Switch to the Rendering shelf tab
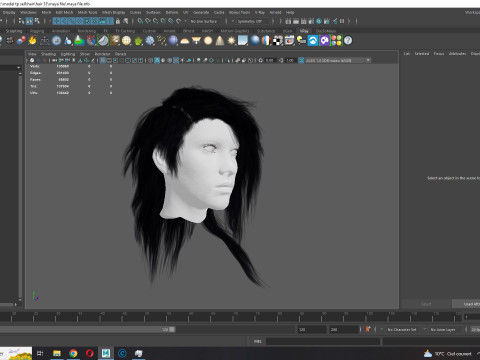Viewport: 480px width, 360px height. coord(87,31)
